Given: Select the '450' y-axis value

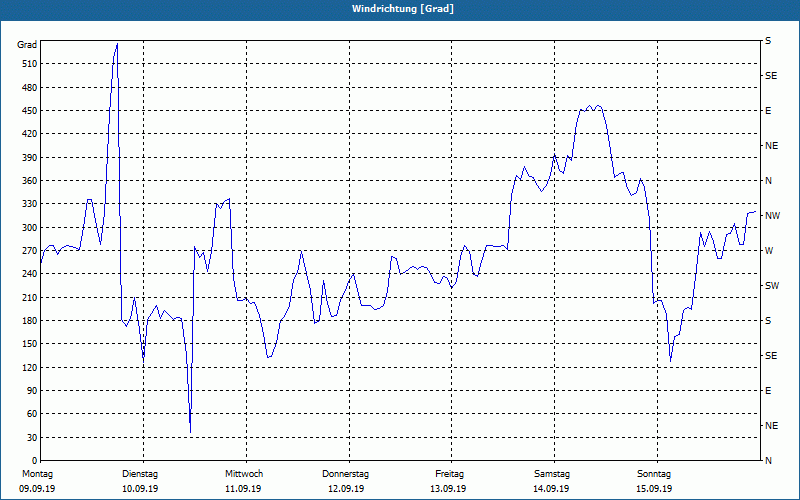Looking at the screenshot, I should pyautogui.click(x=30, y=111).
